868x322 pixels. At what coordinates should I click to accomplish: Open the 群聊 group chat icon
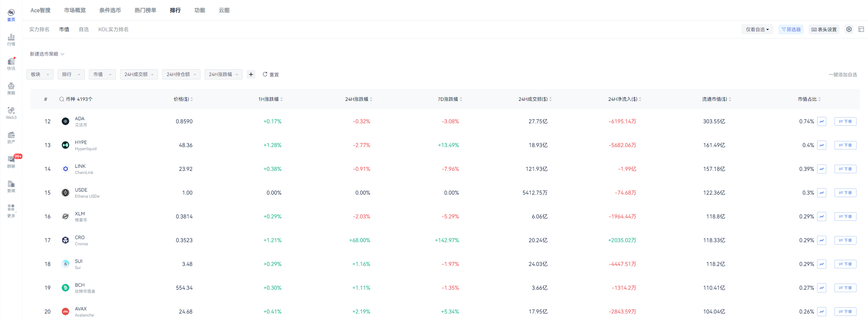11,162
